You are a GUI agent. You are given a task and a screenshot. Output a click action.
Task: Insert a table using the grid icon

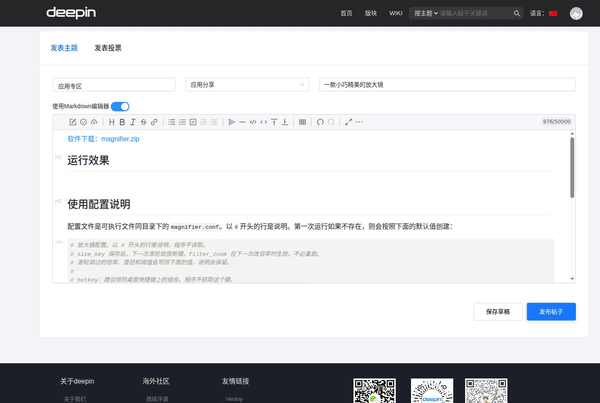pos(302,122)
